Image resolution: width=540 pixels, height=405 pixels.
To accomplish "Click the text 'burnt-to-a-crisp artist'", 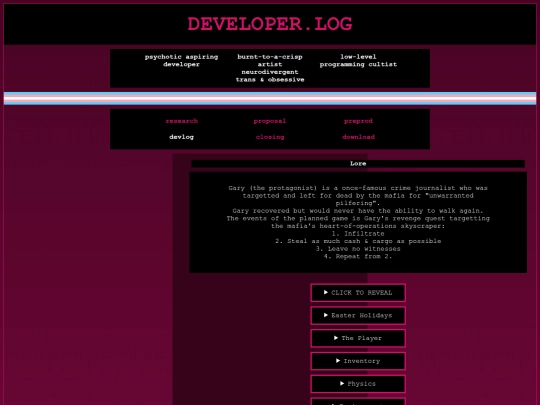I will [x=270, y=61].
